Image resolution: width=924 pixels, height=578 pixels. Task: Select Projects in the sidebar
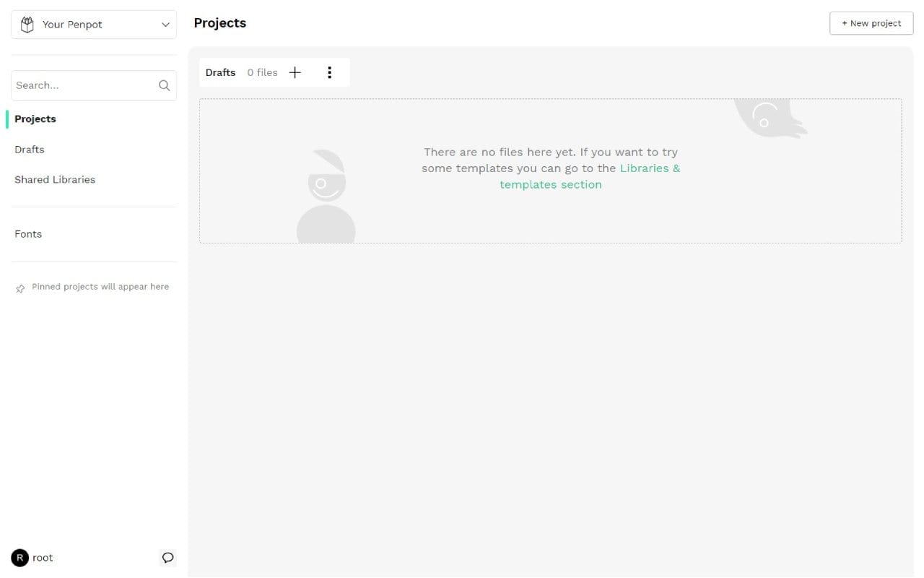35,118
